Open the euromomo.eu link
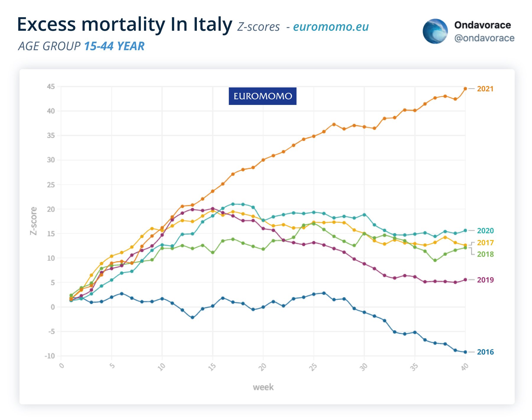The height and width of the screenshot is (420, 532). pos(331,27)
